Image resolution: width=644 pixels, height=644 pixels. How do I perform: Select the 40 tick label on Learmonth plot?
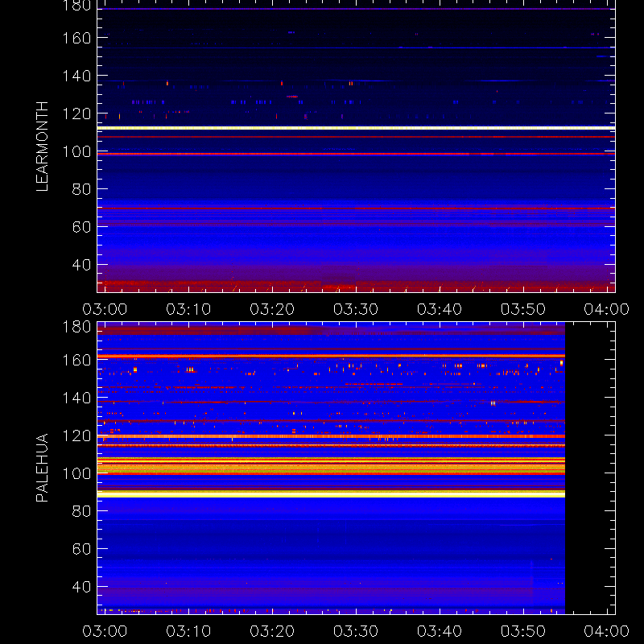[81, 265]
